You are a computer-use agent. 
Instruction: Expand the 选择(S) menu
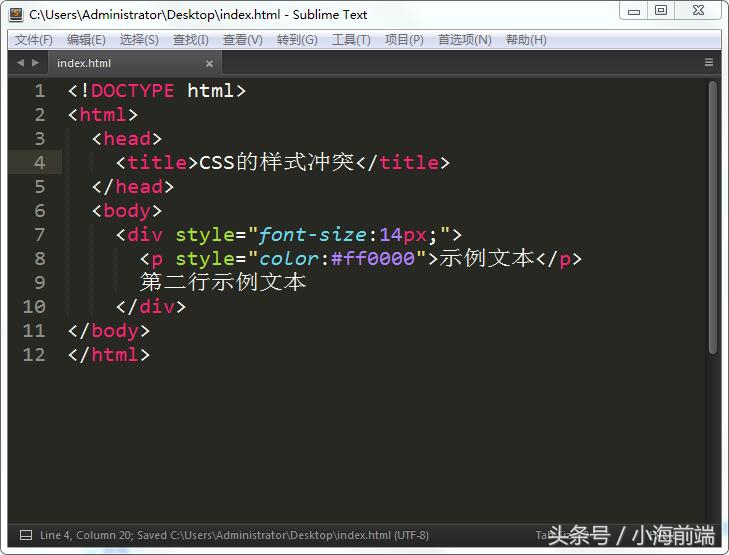[x=139, y=40]
